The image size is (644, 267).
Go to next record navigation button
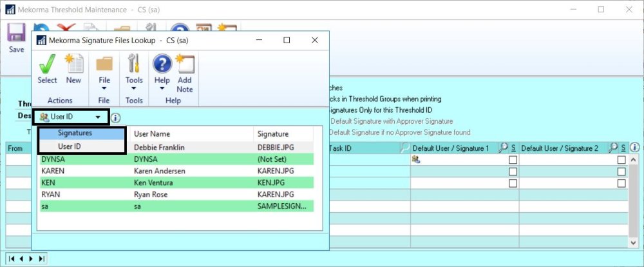[x=31, y=259]
